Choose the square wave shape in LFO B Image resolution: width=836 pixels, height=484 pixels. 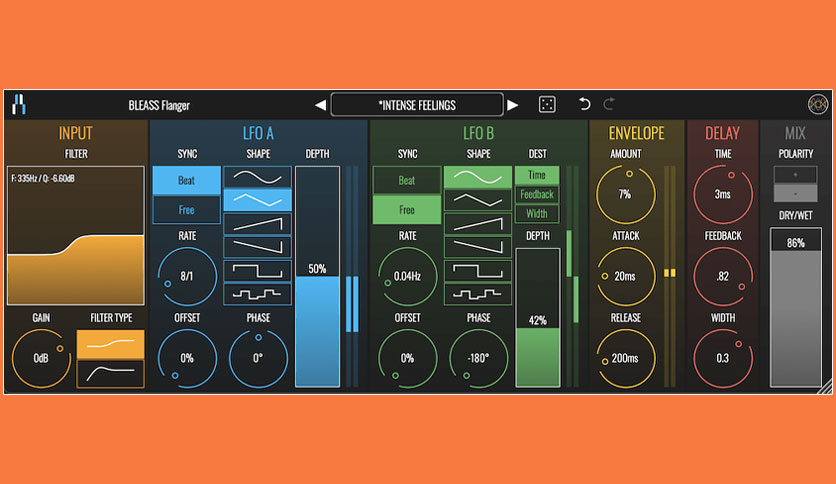[x=478, y=271]
